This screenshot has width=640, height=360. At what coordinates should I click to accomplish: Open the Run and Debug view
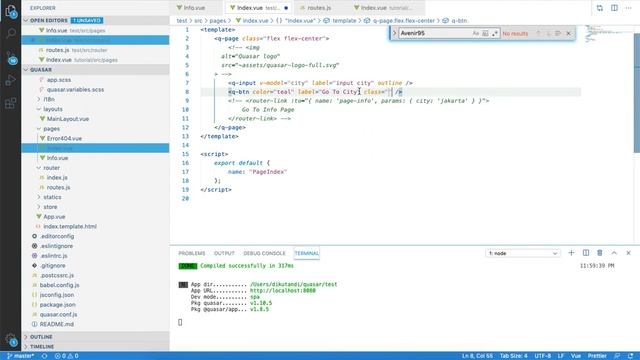point(11,80)
